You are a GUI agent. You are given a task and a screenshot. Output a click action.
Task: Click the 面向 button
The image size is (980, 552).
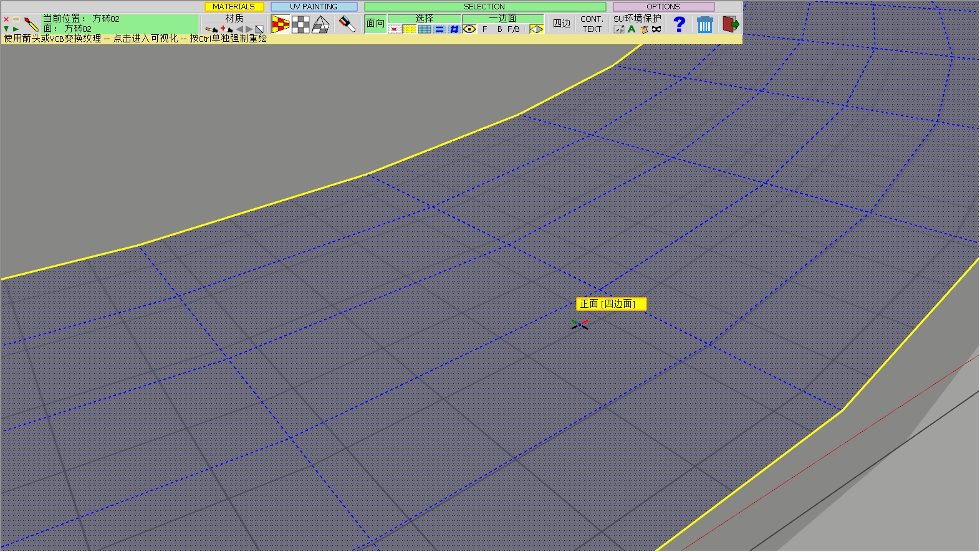pos(375,24)
